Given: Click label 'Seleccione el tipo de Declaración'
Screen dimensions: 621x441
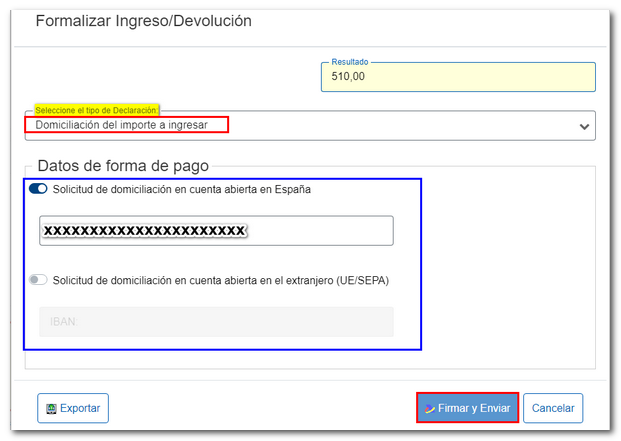Looking at the screenshot, I should click(x=97, y=110).
